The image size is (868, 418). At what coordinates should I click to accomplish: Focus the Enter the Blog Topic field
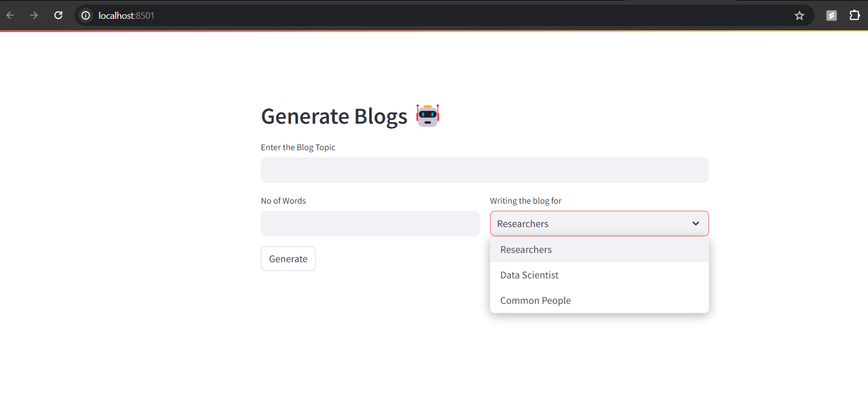point(484,170)
